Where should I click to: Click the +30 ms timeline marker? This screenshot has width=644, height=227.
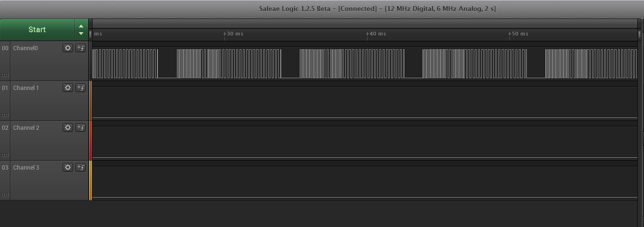[233, 34]
